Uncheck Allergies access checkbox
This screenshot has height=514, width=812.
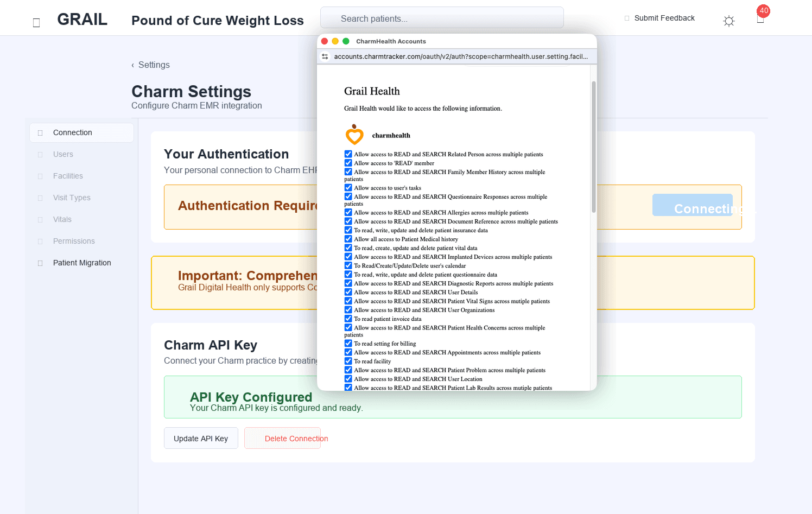(x=348, y=212)
